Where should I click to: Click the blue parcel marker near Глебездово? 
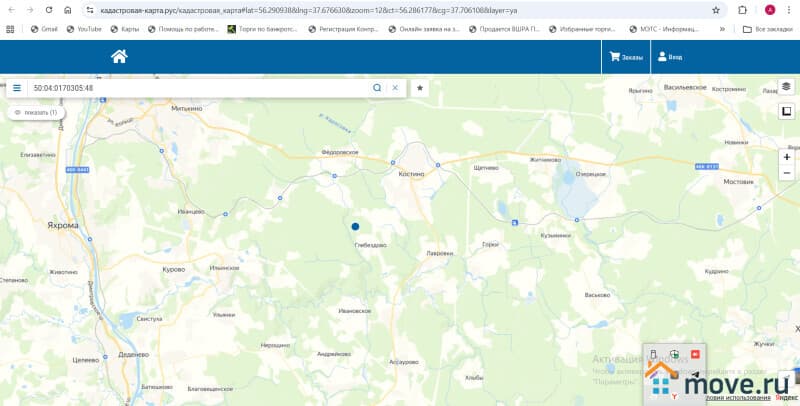(355, 227)
